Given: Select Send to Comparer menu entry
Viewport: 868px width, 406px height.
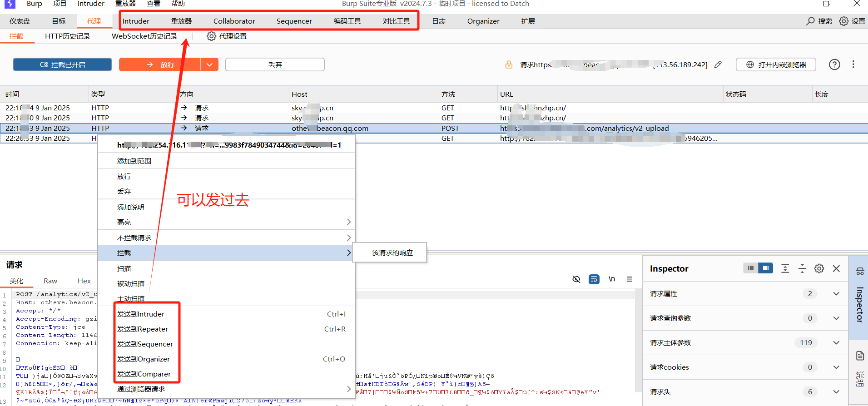Looking at the screenshot, I should pos(226,374).
